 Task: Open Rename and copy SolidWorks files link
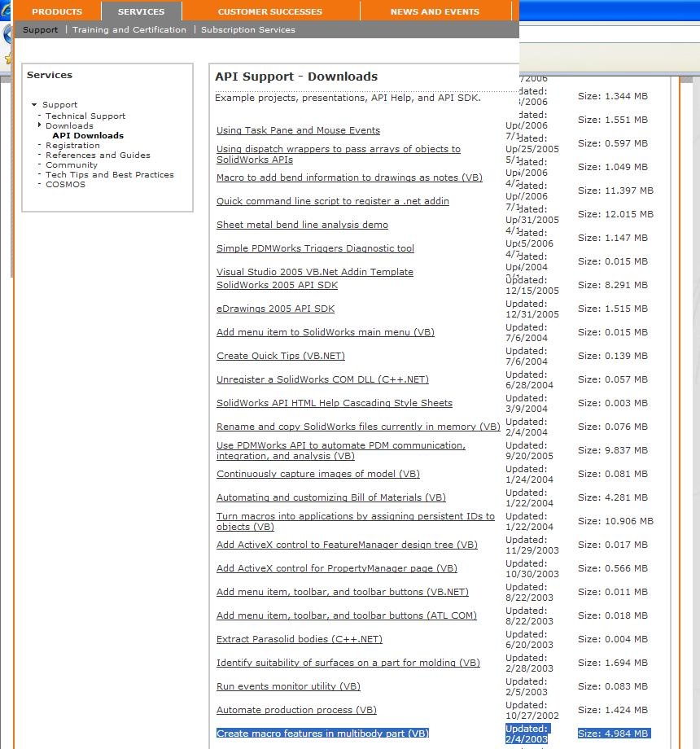358,427
